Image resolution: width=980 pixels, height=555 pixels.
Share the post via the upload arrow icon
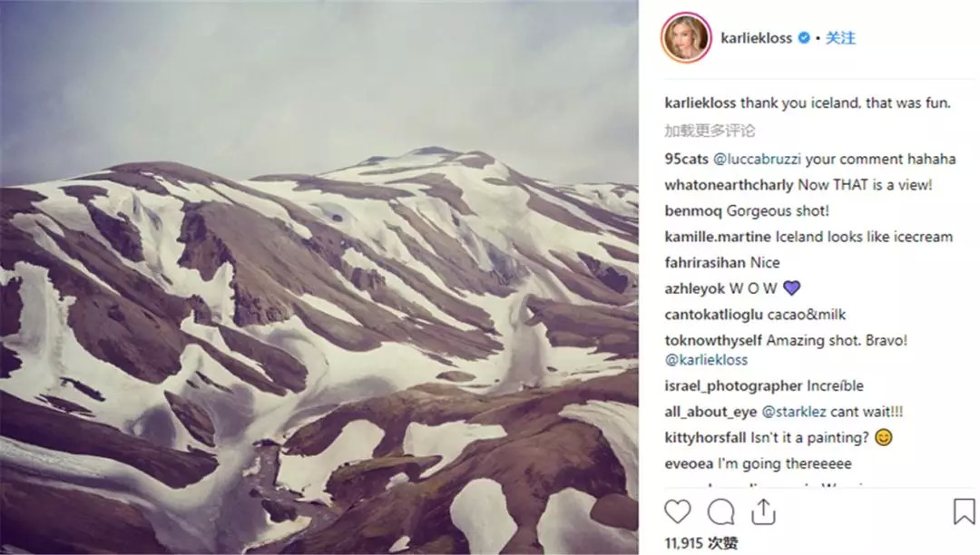pyautogui.click(x=763, y=511)
